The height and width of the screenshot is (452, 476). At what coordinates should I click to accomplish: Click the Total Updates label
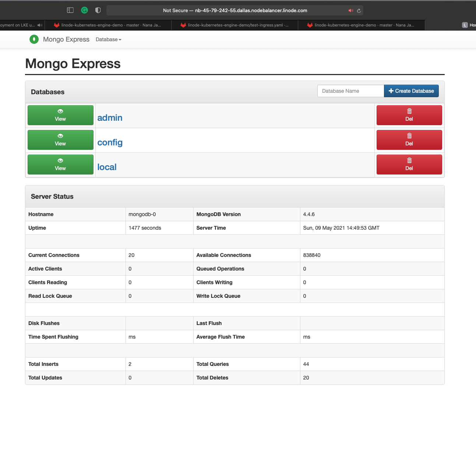[x=45, y=378]
